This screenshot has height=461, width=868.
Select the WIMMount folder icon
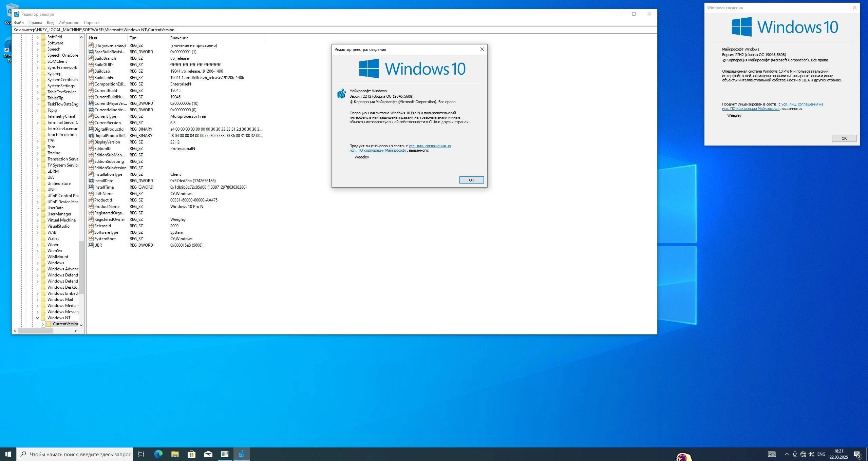tap(43, 257)
